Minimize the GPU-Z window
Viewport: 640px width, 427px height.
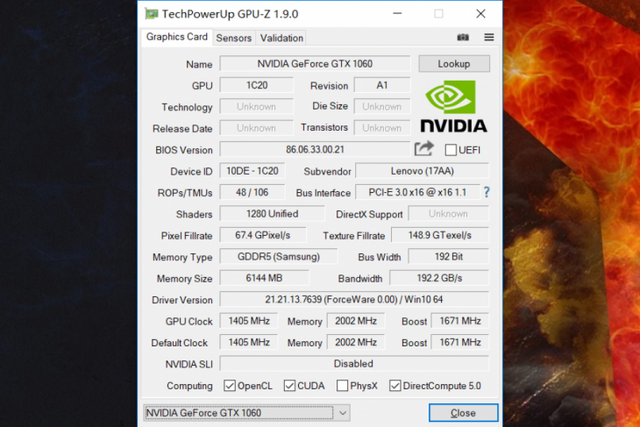tap(397, 14)
